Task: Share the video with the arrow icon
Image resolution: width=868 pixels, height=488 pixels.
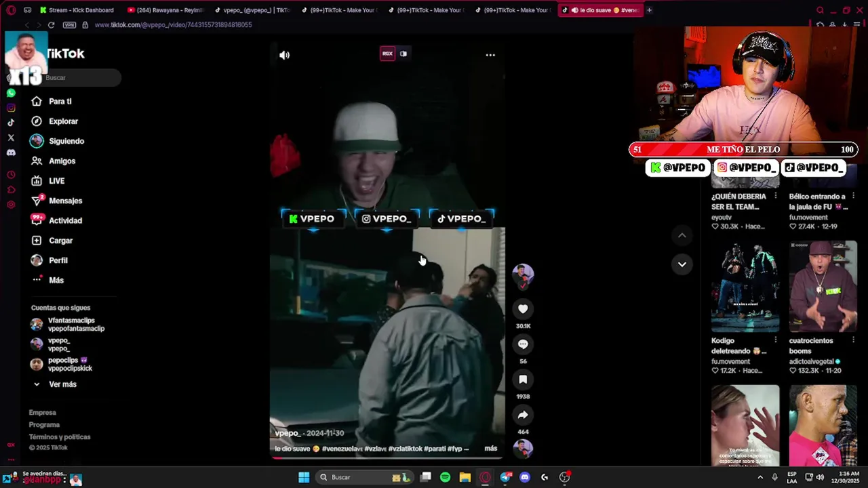Action: [x=523, y=415]
